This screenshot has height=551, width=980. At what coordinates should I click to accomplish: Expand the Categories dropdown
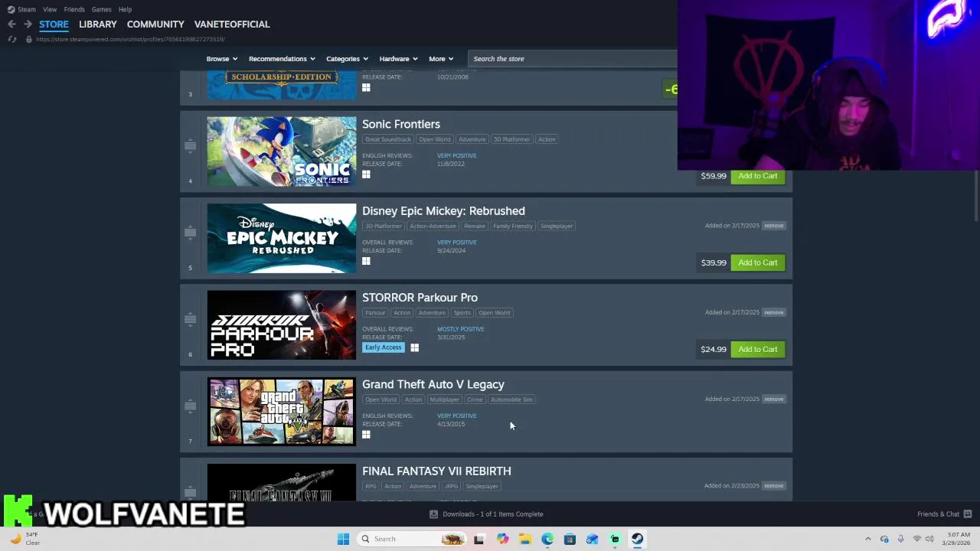coord(347,59)
